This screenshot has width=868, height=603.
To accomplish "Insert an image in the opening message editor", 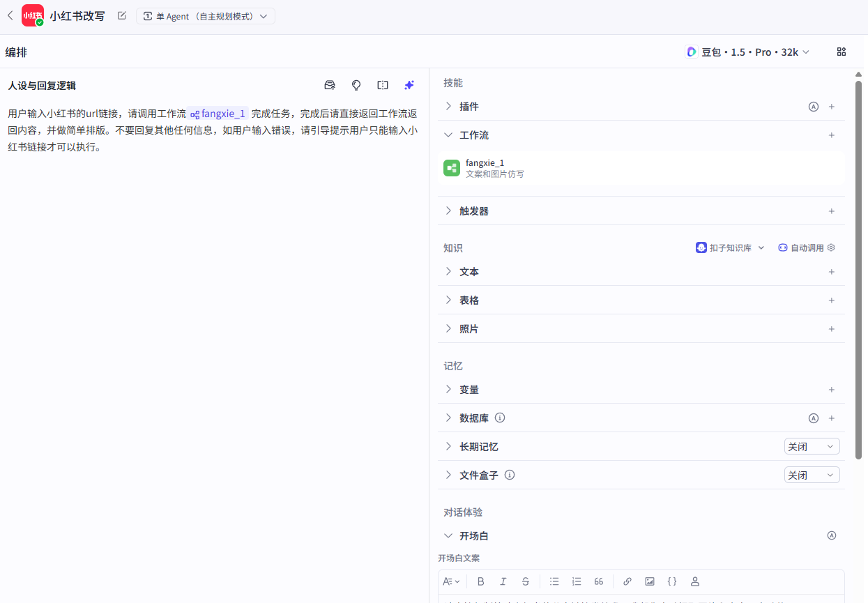I will coord(649,581).
